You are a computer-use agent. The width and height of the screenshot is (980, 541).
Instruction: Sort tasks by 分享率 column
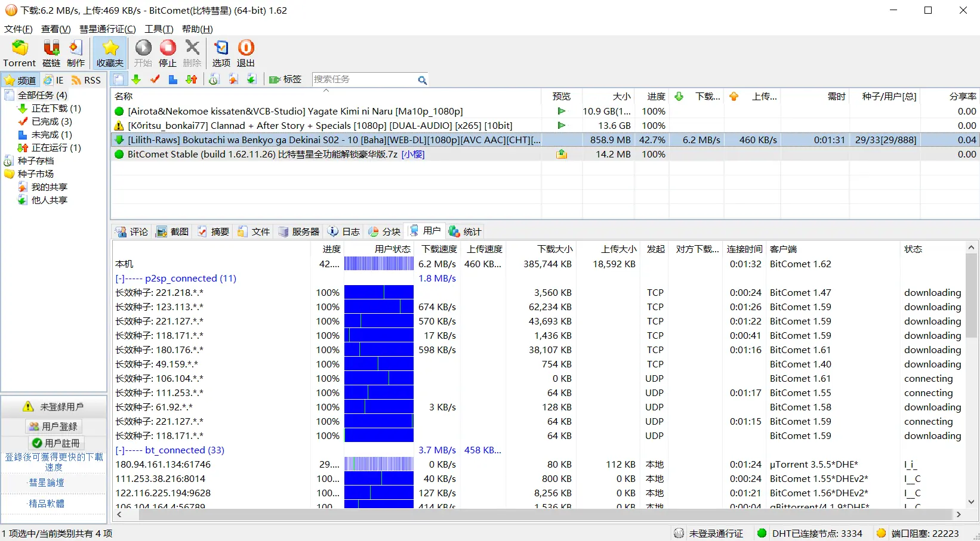[950, 96]
